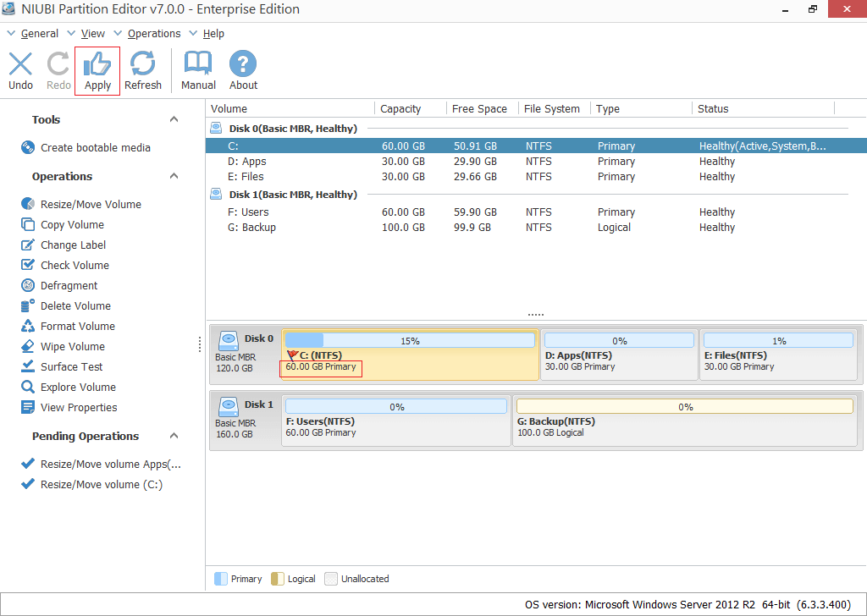
Task: Collapse the Tools section
Action: pos(174,119)
